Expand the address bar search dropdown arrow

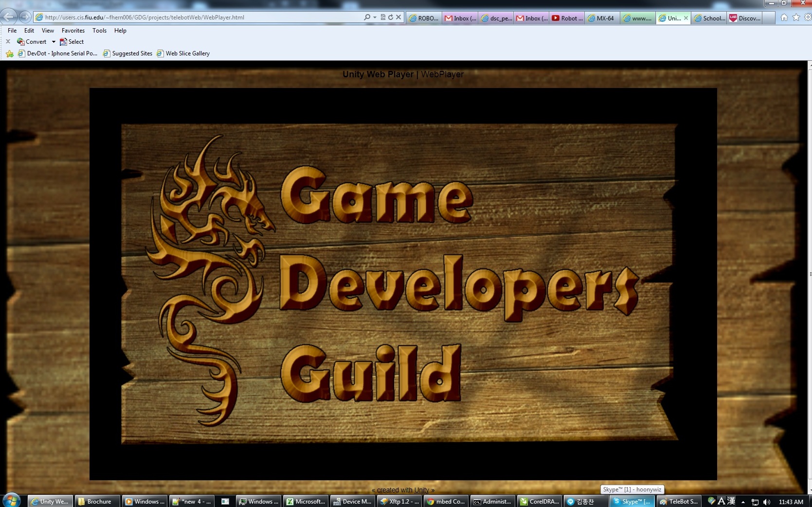click(x=375, y=17)
